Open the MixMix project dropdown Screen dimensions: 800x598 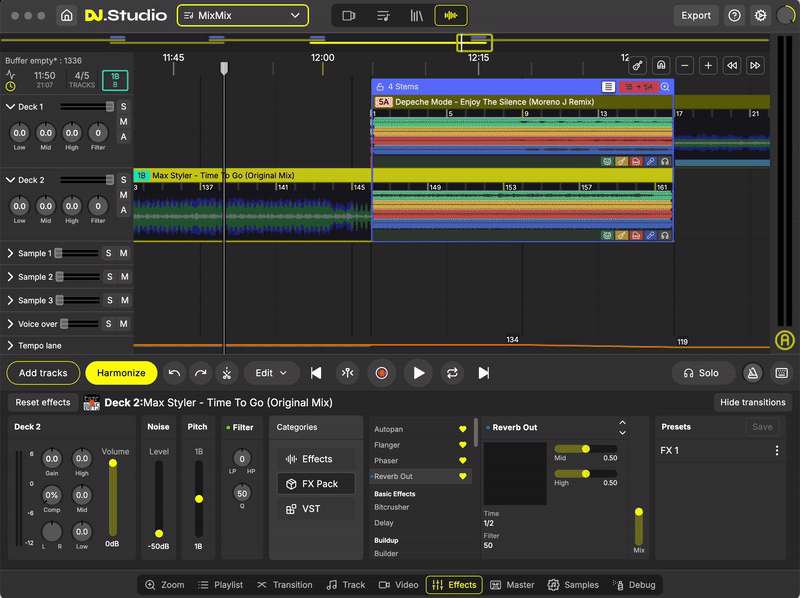[243, 15]
